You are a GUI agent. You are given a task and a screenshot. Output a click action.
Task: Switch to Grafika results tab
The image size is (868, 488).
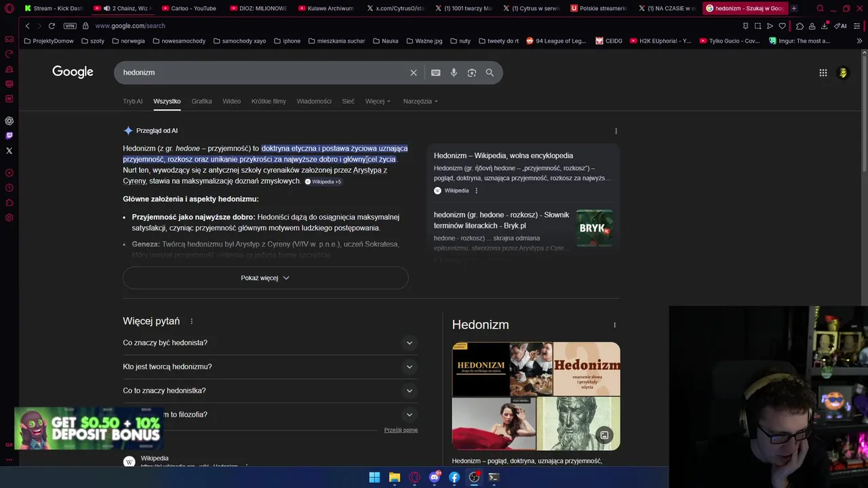201,101
